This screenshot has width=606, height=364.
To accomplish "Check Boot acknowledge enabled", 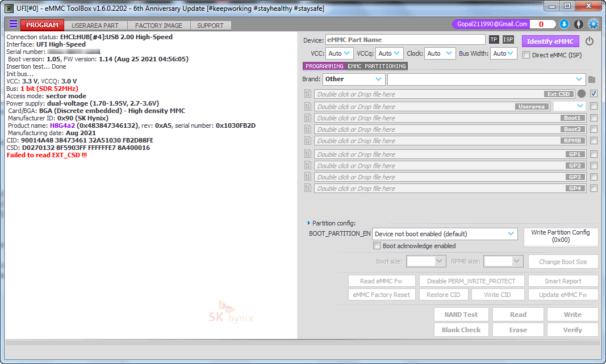I will point(377,246).
